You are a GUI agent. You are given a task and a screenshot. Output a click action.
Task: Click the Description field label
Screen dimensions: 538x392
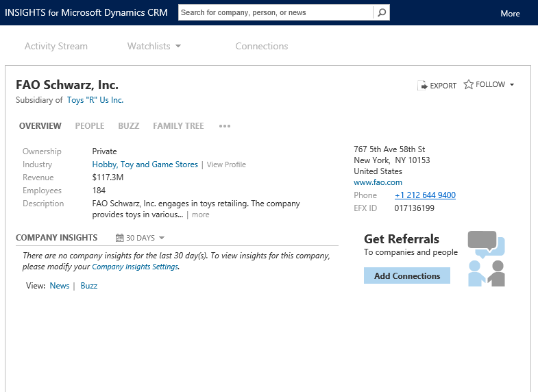(43, 204)
